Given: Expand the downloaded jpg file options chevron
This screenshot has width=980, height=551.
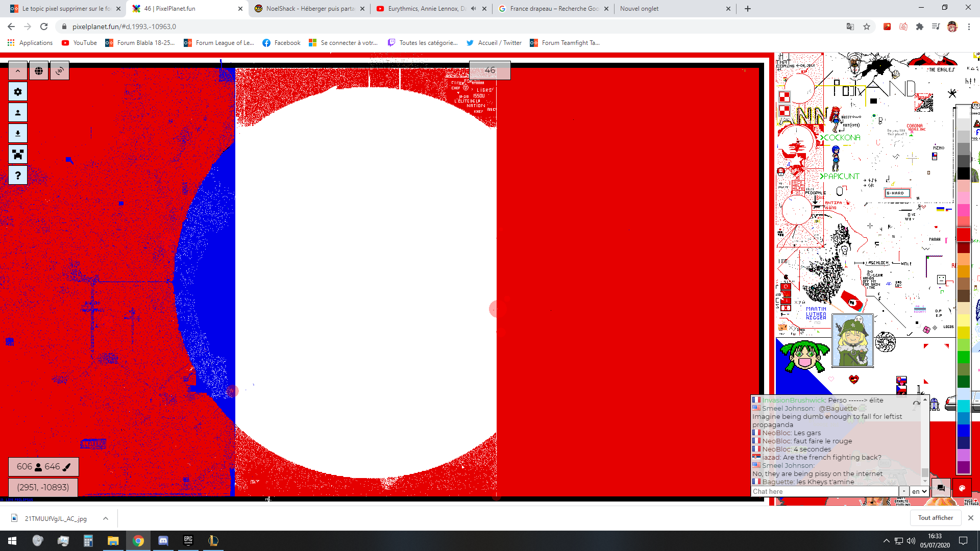Looking at the screenshot, I should coord(106,518).
